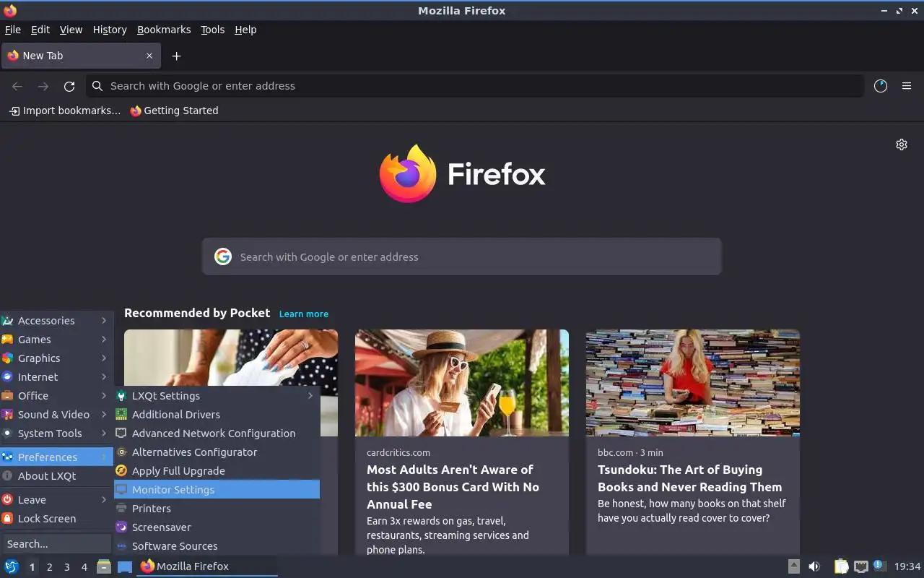The width and height of the screenshot is (924, 578).
Task: Open Alternatives Configurator
Action: coord(217,452)
